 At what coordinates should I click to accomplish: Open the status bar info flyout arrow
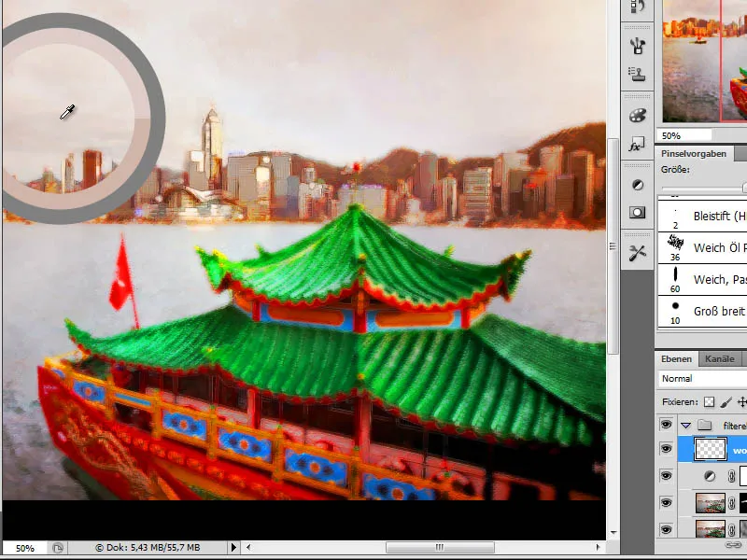coord(233,548)
